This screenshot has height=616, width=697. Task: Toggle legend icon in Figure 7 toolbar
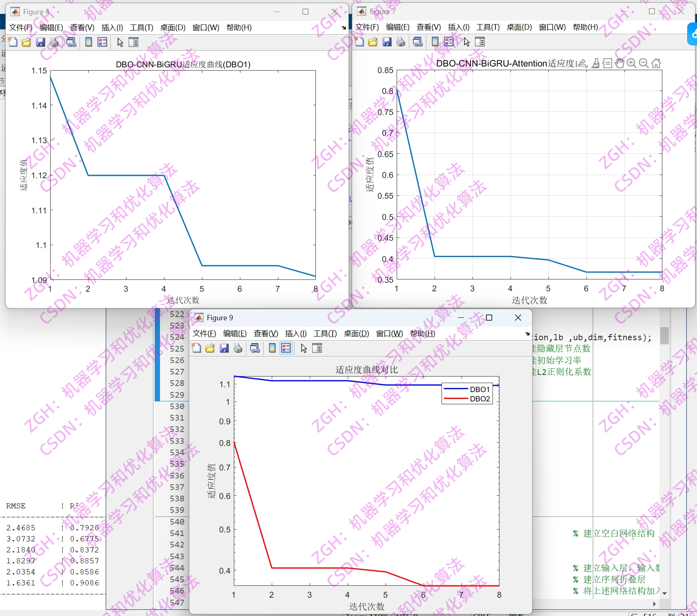click(x=449, y=42)
